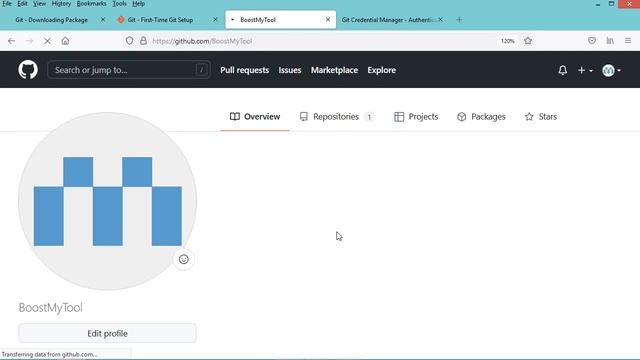
Task: Go to Pull requests
Action: click(244, 70)
